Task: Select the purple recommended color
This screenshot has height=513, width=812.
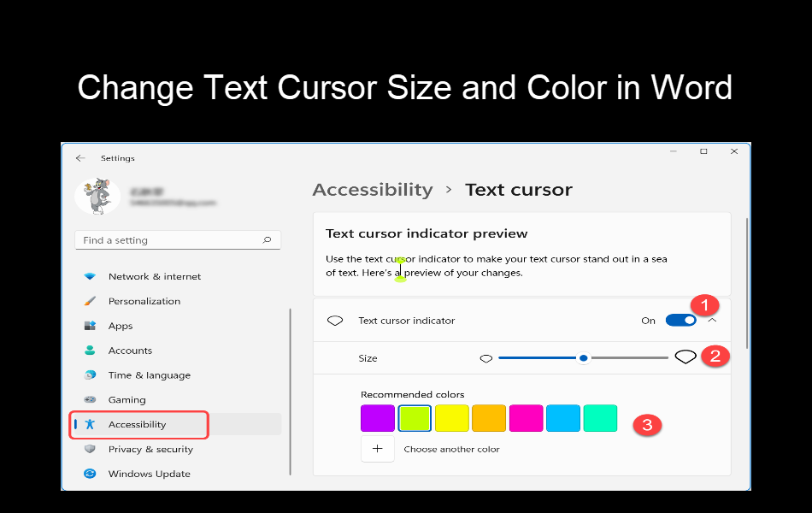Action: pos(378,418)
